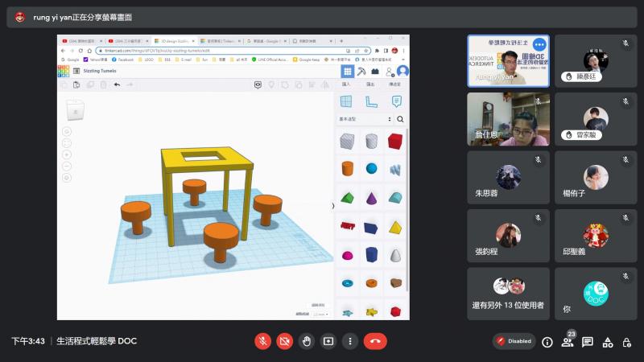Viewport: 644px width, 362px height.
Task: Click the present now screen share button
Action: pos(328,341)
